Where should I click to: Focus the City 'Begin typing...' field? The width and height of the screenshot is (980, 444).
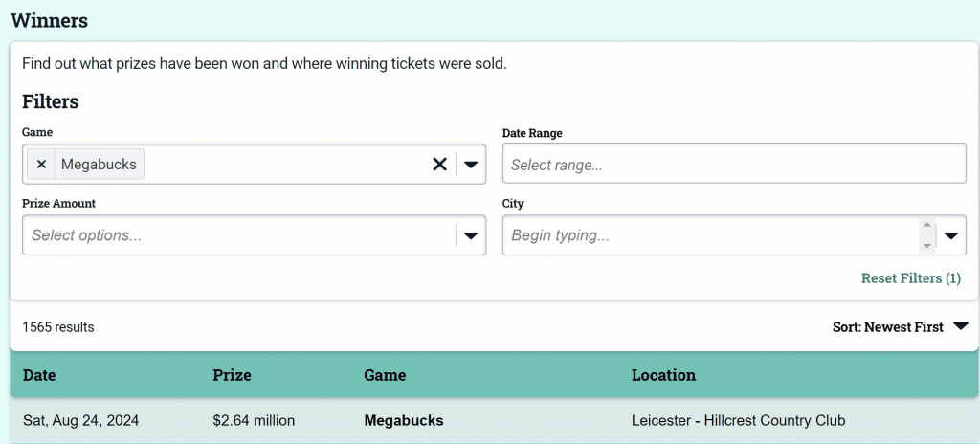[x=708, y=235]
